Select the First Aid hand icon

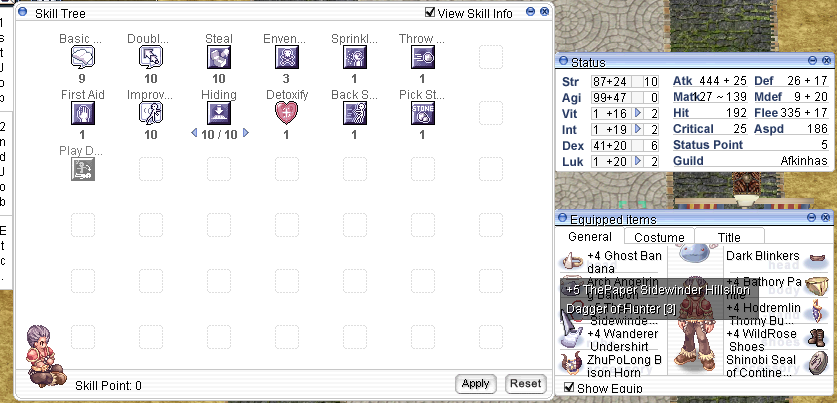pyautogui.click(x=83, y=113)
